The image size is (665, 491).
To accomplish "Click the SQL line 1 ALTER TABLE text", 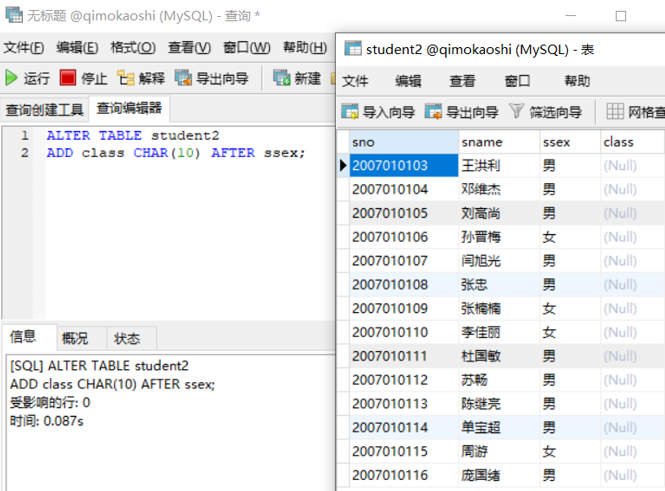I will tap(133, 136).
